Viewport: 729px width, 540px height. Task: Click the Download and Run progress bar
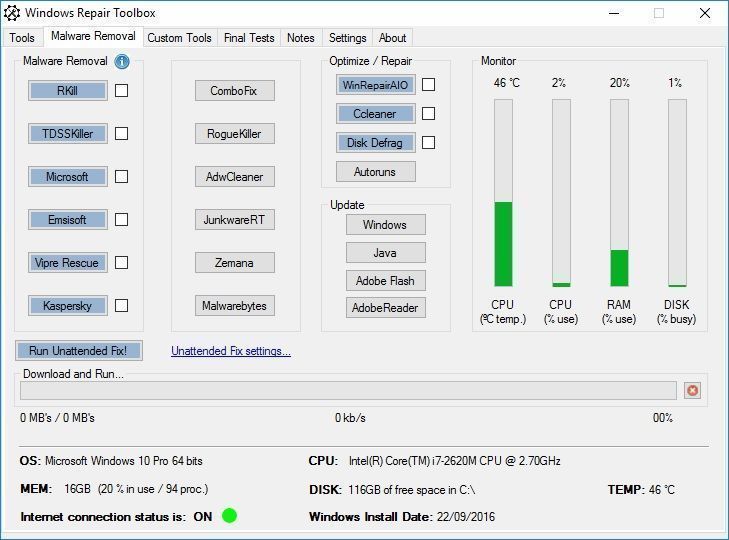[348, 390]
